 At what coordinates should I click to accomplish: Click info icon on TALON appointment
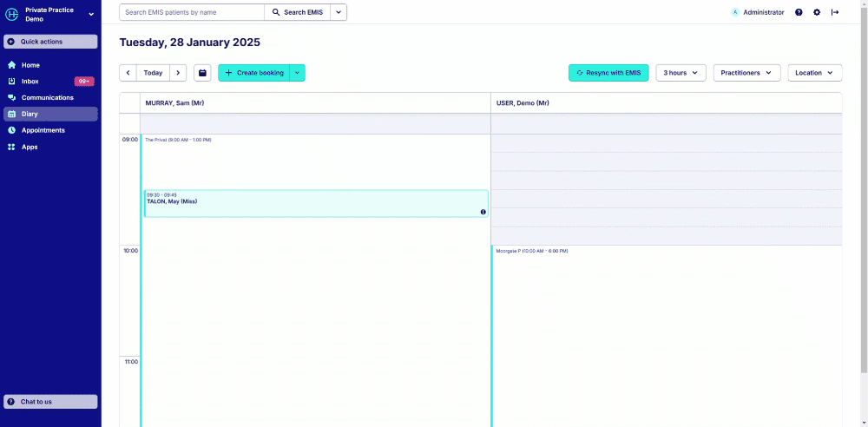coord(483,212)
